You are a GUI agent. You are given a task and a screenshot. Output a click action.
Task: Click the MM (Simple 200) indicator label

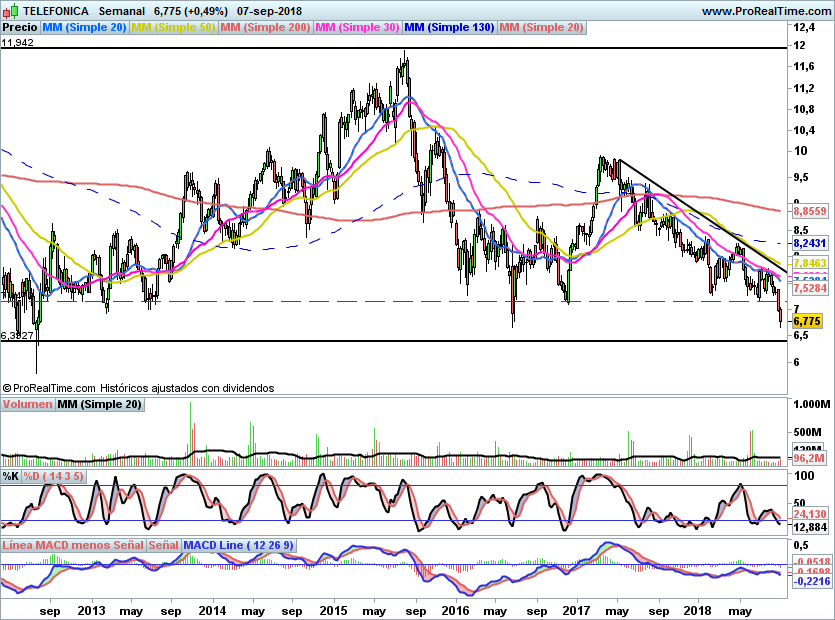(x=265, y=28)
